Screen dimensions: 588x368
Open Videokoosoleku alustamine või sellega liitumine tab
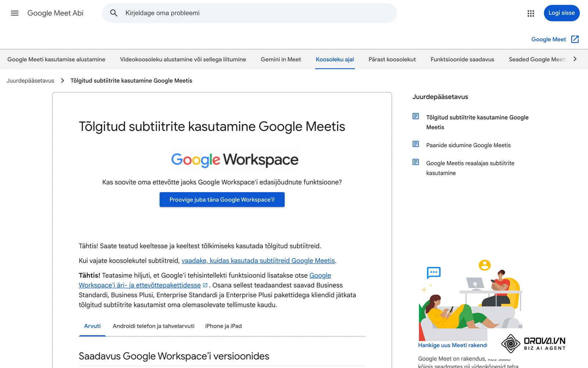[x=183, y=59]
